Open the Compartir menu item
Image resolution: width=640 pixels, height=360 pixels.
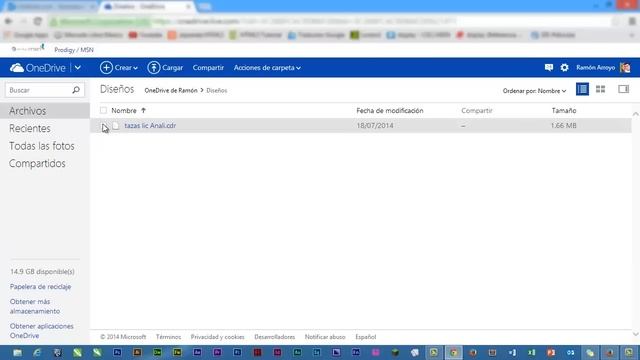pos(208,68)
